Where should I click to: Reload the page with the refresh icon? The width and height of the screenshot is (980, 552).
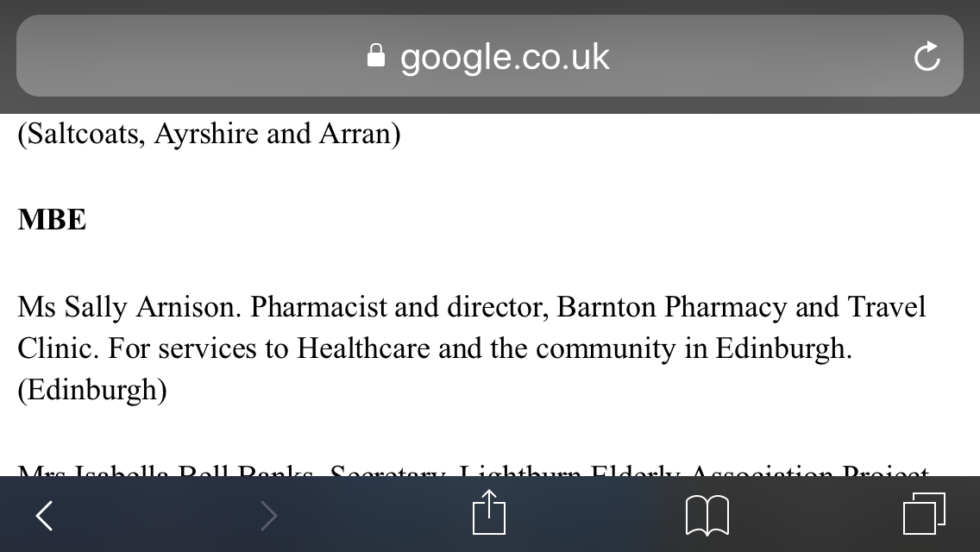927,56
